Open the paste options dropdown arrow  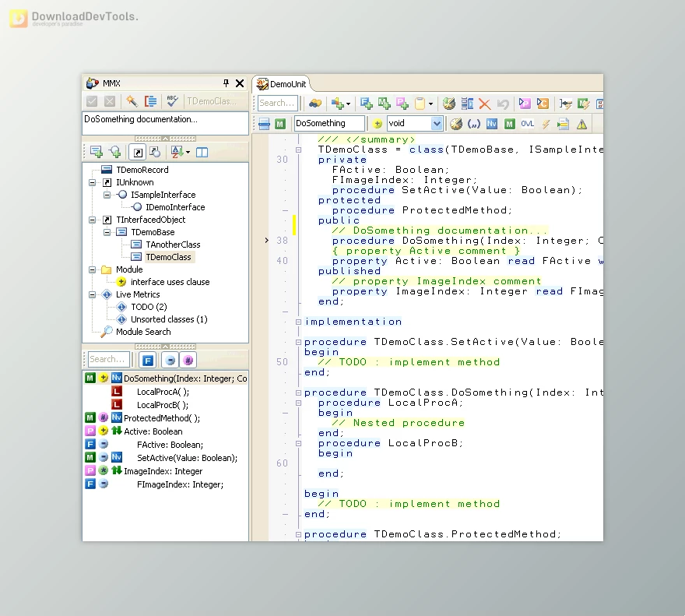[x=430, y=104]
